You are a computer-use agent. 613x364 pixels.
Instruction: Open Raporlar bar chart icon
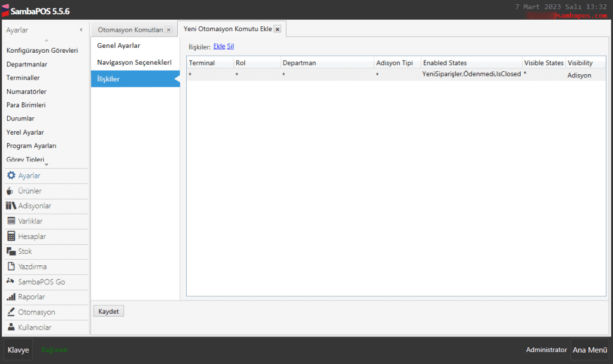[11, 297]
